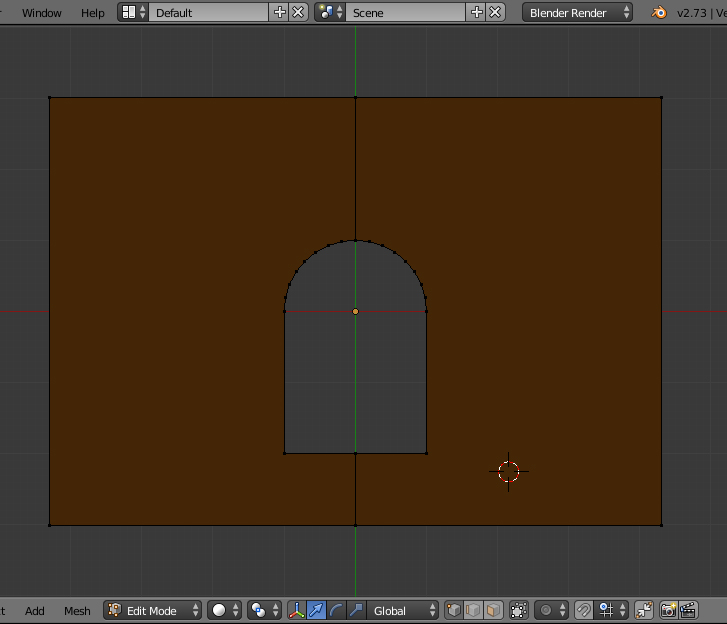This screenshot has width=727, height=624.
Task: Open the Window menu
Action: point(41,13)
